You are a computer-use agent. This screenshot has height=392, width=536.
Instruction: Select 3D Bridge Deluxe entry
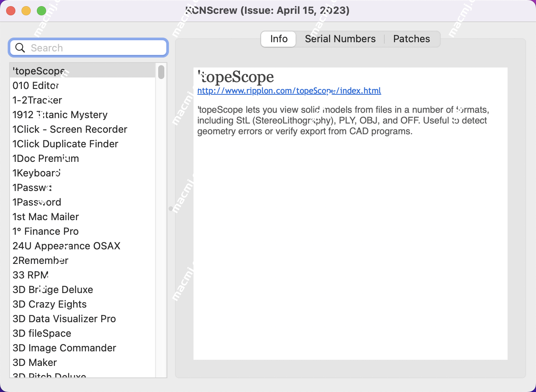[x=83, y=290]
